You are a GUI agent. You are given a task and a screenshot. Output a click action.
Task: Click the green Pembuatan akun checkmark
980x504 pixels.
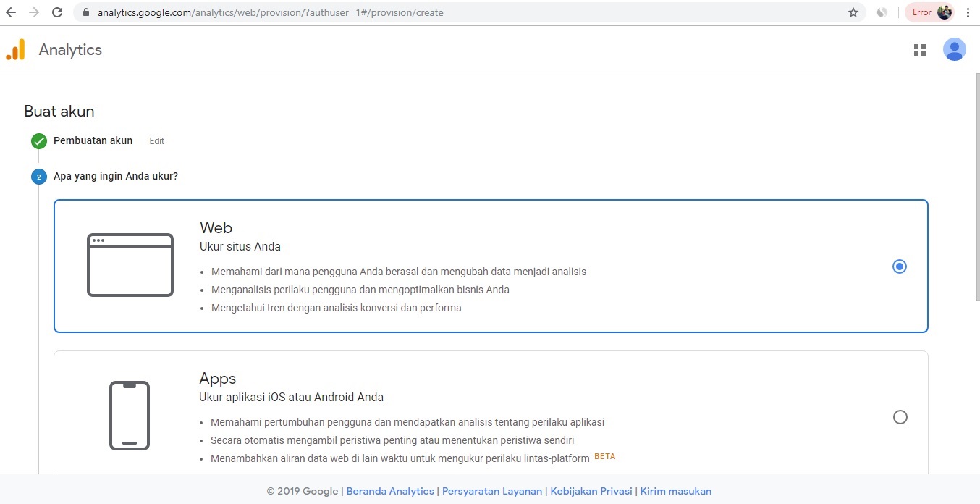[39, 141]
